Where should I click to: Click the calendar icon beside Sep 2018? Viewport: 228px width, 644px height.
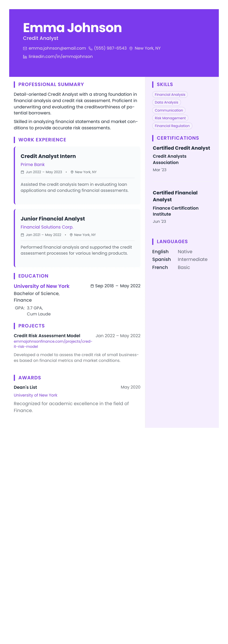pyautogui.click(x=92, y=286)
